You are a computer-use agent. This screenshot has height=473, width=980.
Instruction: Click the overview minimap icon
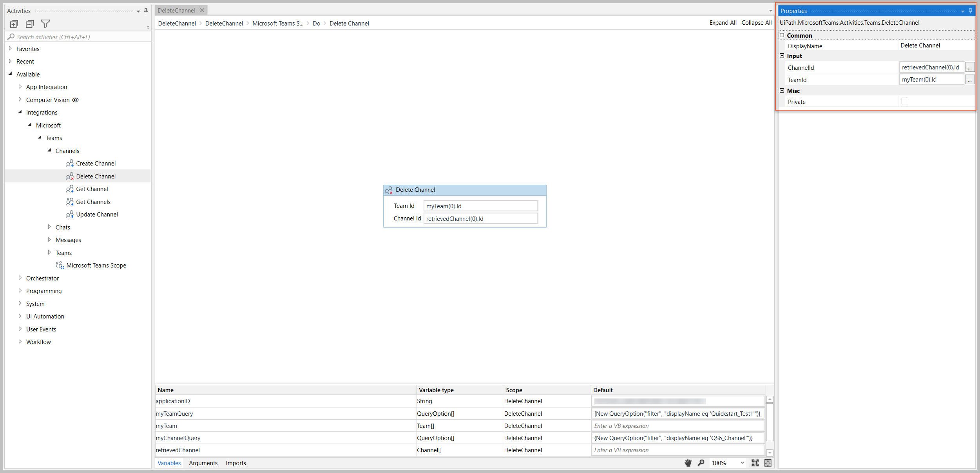click(x=768, y=463)
